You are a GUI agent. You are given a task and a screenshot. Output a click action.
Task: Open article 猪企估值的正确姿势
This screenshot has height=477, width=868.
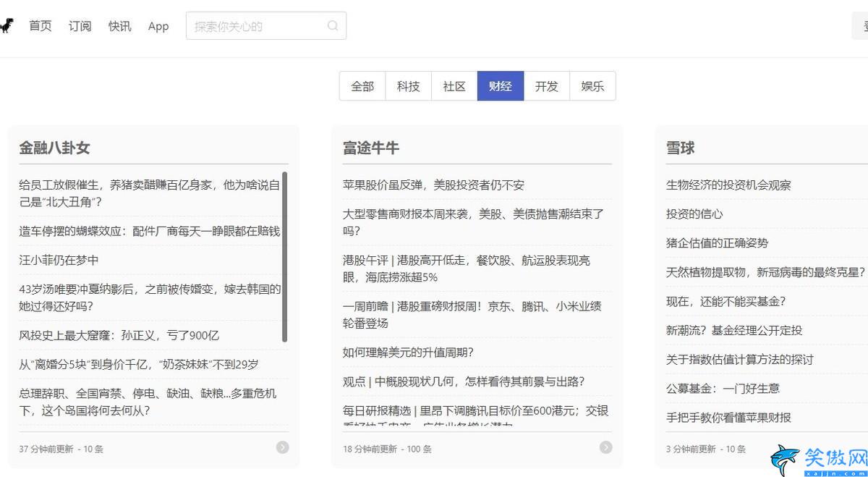[x=718, y=242]
